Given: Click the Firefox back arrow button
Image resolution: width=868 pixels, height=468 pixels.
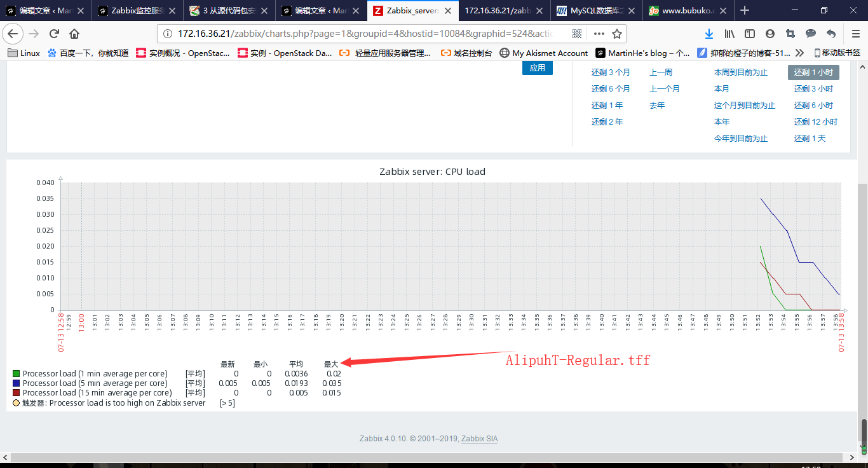Looking at the screenshot, I should (x=13, y=34).
